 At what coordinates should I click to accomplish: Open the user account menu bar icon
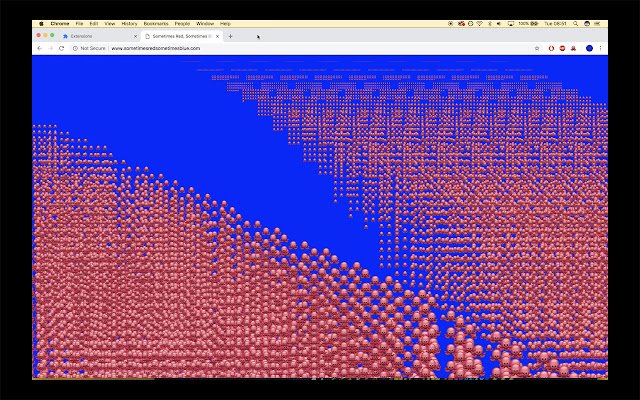587,24
